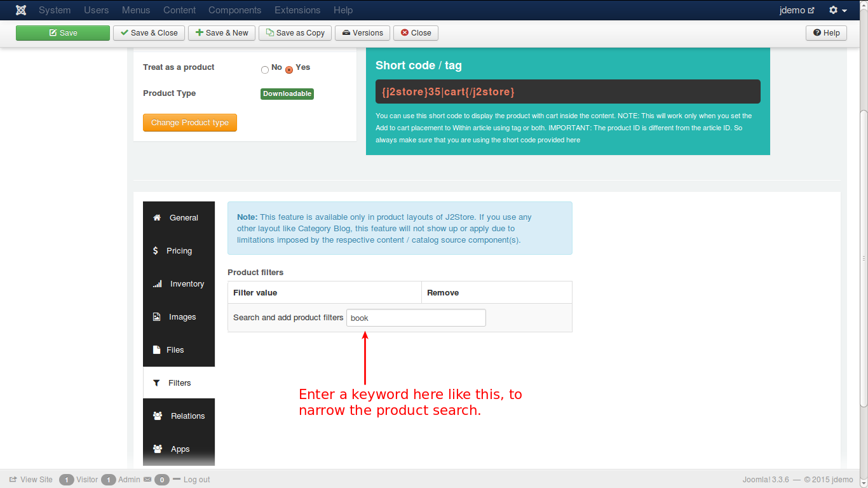Expand the Users menu
The height and width of the screenshot is (488, 868).
96,10
